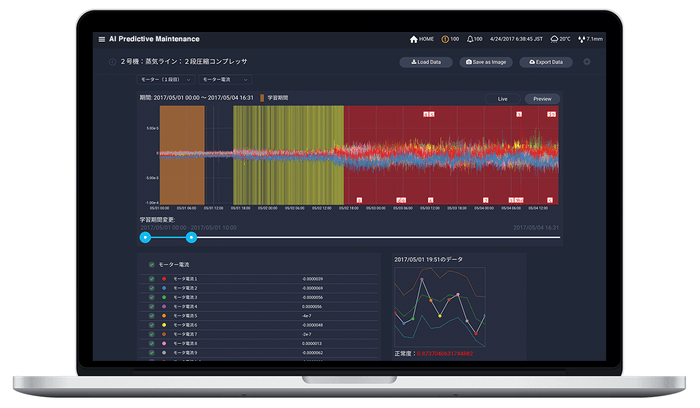Go to HOME via house icon
This screenshot has width=700, height=408.
pos(413,39)
